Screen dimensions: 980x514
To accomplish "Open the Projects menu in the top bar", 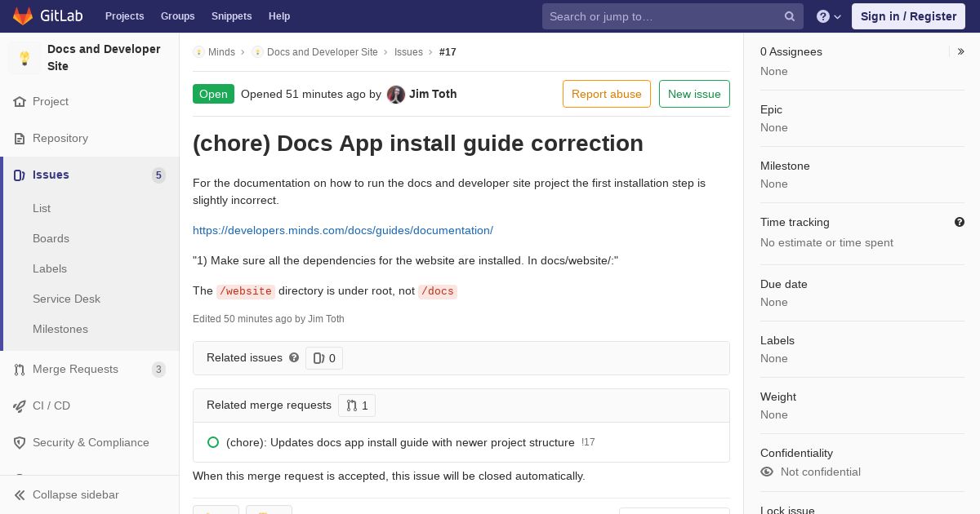I will point(125,16).
